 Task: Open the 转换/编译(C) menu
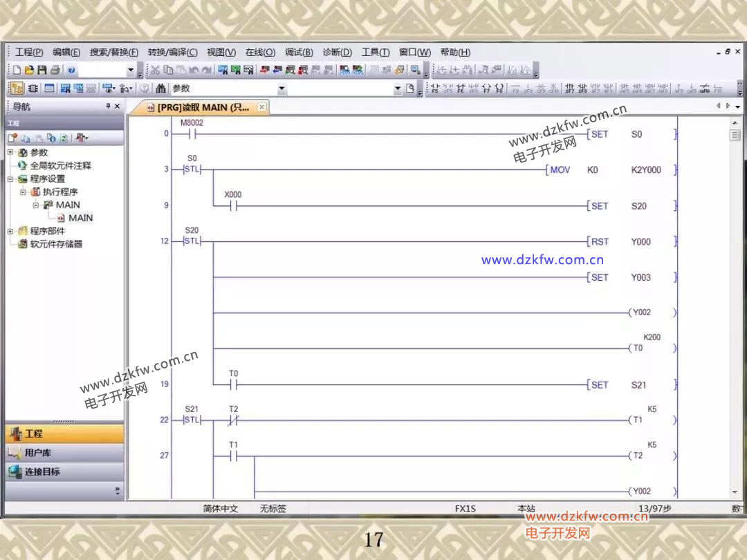pos(172,53)
